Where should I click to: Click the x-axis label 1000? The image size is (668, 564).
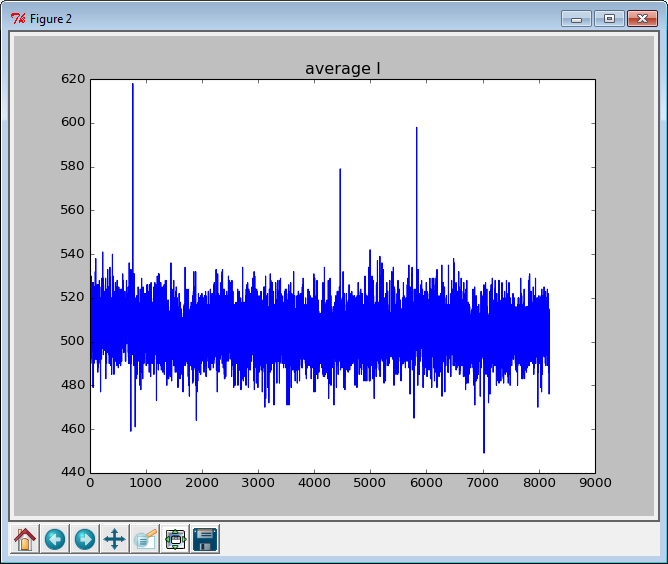(146, 483)
